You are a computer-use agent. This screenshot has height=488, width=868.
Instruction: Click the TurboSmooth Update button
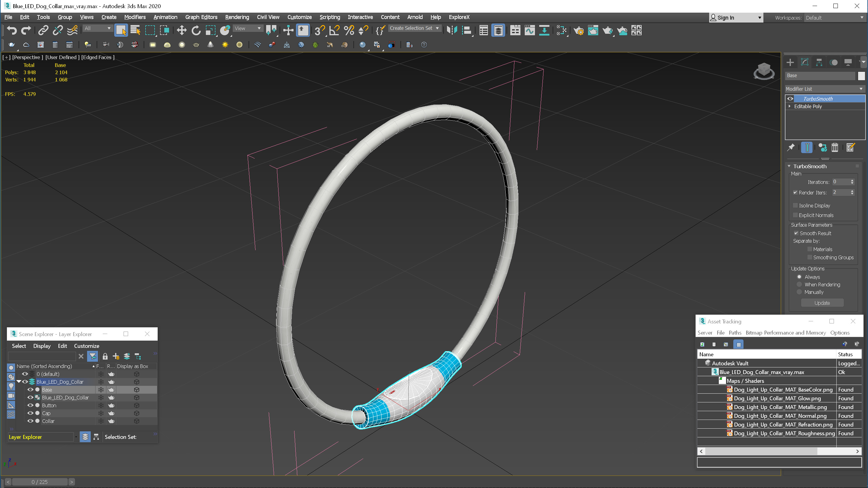[822, 303]
